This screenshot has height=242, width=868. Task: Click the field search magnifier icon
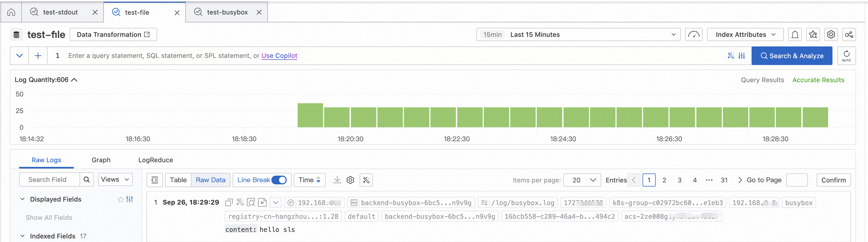point(87,180)
